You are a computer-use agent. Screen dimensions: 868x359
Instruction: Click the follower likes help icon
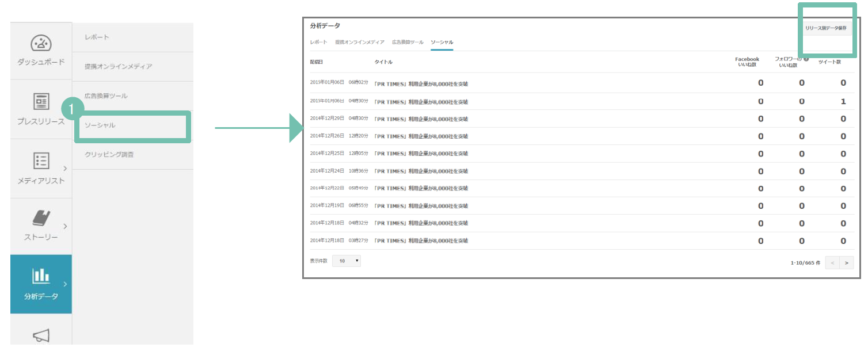[x=806, y=59]
